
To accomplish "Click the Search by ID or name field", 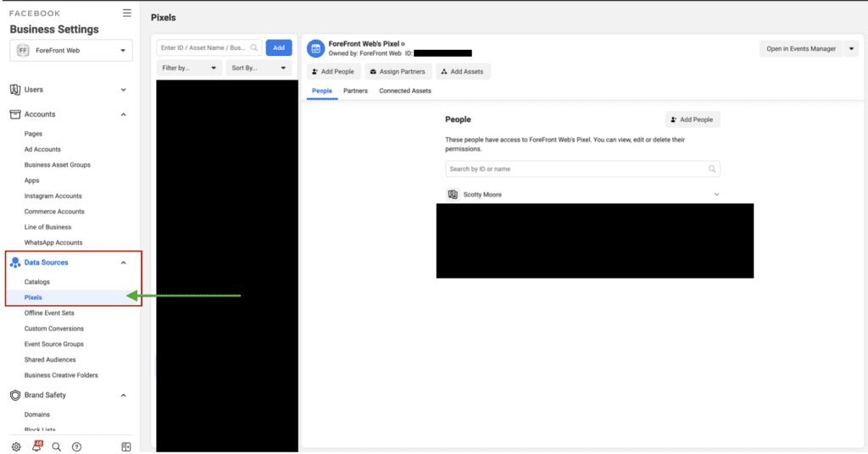I will pyautogui.click(x=582, y=169).
